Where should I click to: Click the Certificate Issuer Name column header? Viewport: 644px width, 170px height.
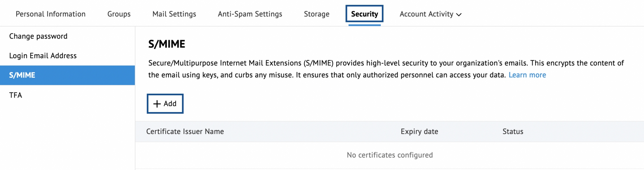click(x=185, y=131)
